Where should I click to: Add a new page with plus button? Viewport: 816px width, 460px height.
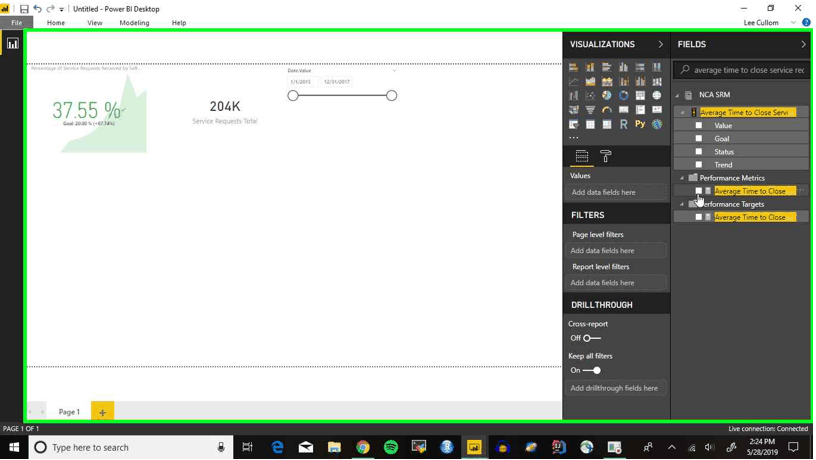103,412
